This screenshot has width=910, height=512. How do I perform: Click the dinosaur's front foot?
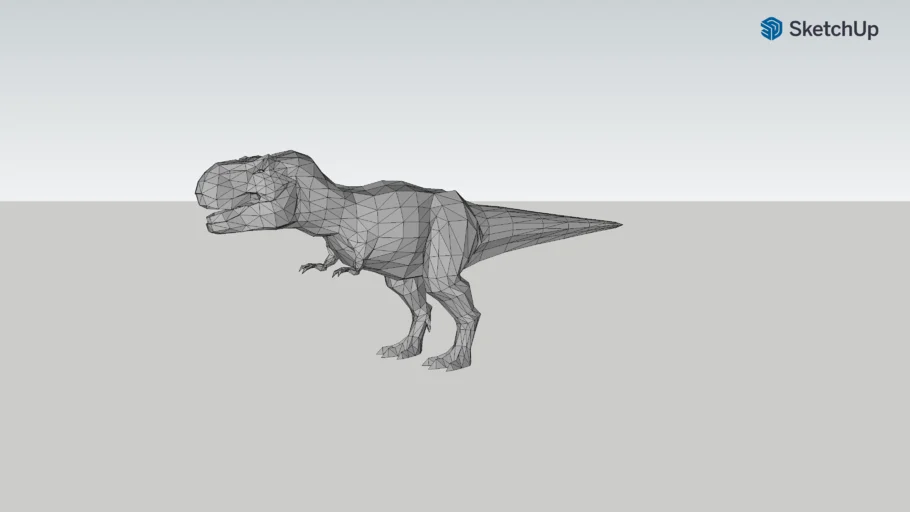[x=398, y=349]
